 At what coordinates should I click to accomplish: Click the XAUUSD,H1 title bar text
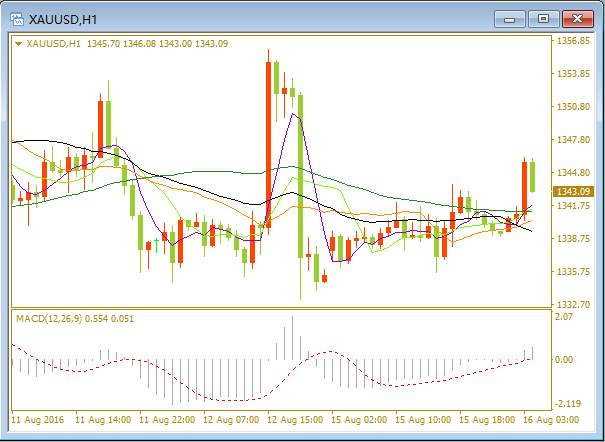tap(63, 20)
